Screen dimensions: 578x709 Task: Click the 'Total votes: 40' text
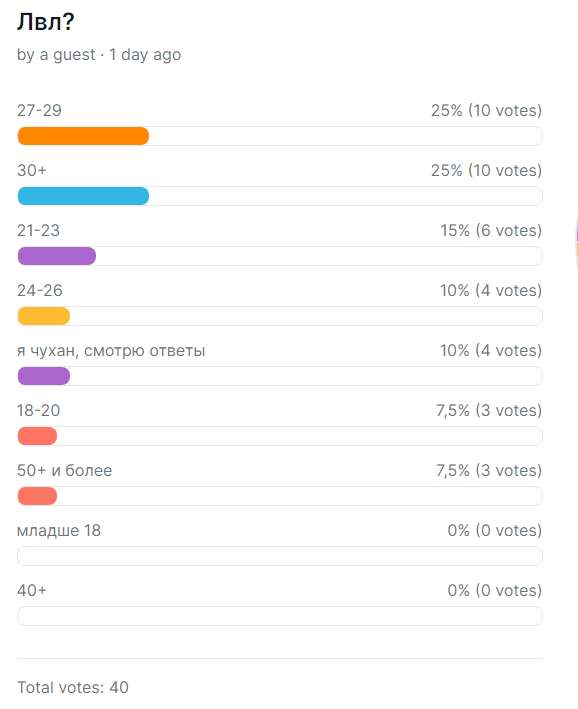pyautogui.click(x=73, y=688)
